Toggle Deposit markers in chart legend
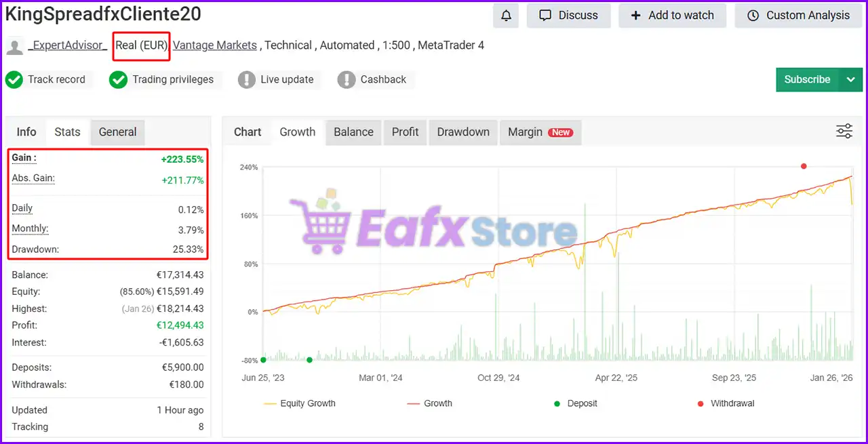The image size is (868, 444). [574, 403]
